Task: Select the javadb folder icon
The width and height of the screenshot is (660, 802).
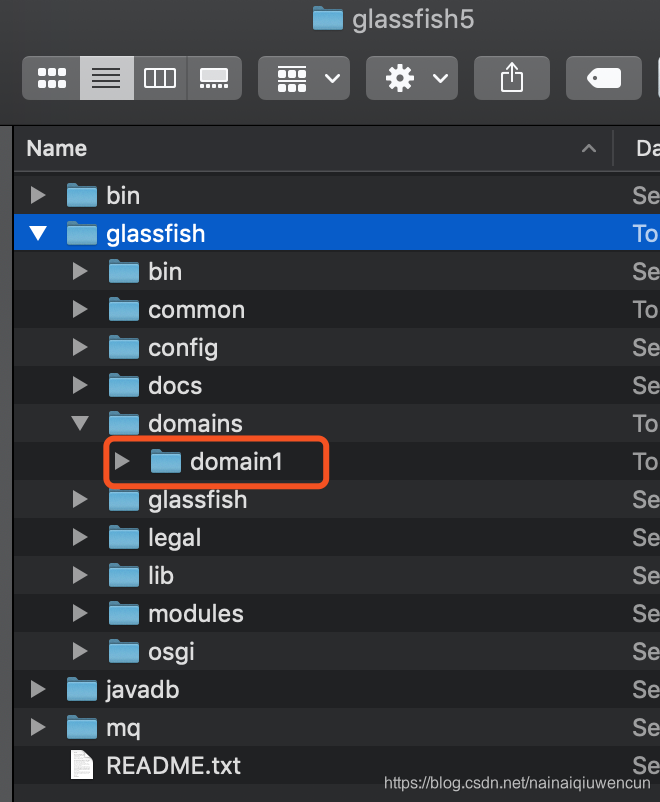Action: coord(82,689)
